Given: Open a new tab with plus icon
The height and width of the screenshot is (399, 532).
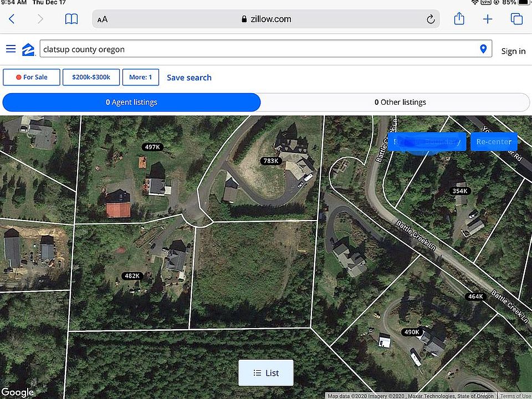Looking at the screenshot, I should [x=488, y=19].
